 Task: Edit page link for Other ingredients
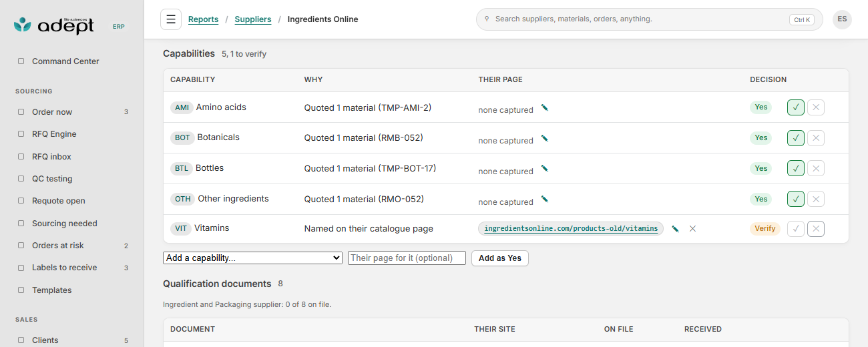click(545, 200)
